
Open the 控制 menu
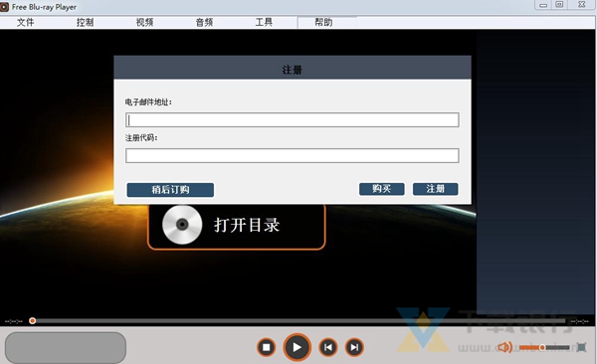point(85,23)
